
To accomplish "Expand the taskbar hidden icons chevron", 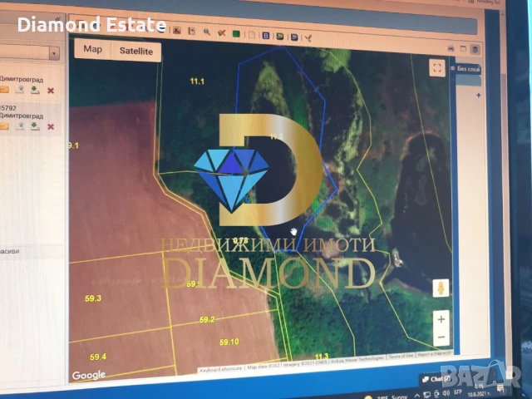I will (x=417, y=396).
